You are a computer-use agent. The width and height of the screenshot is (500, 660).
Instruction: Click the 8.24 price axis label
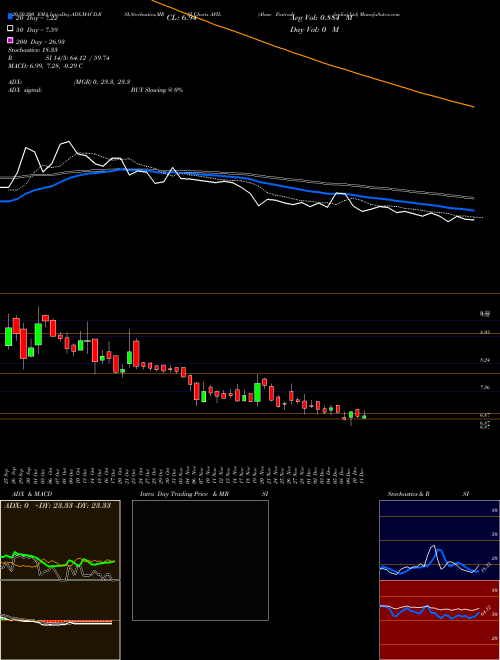coord(484,360)
